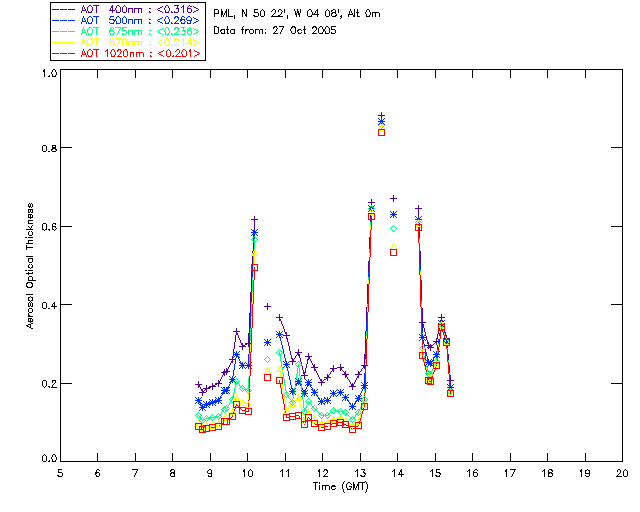The height and width of the screenshot is (512, 640).
Task: Click the y-axis value 0.4
Action: click(49, 305)
